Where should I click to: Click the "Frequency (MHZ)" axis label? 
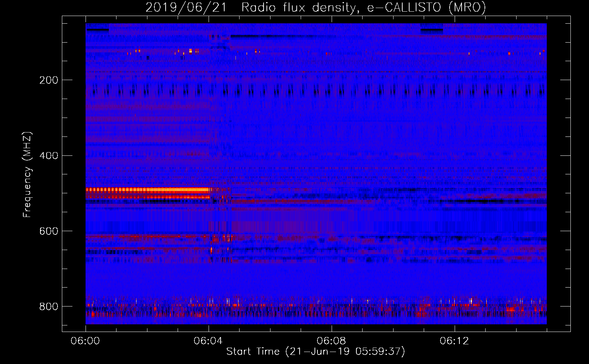(27, 175)
